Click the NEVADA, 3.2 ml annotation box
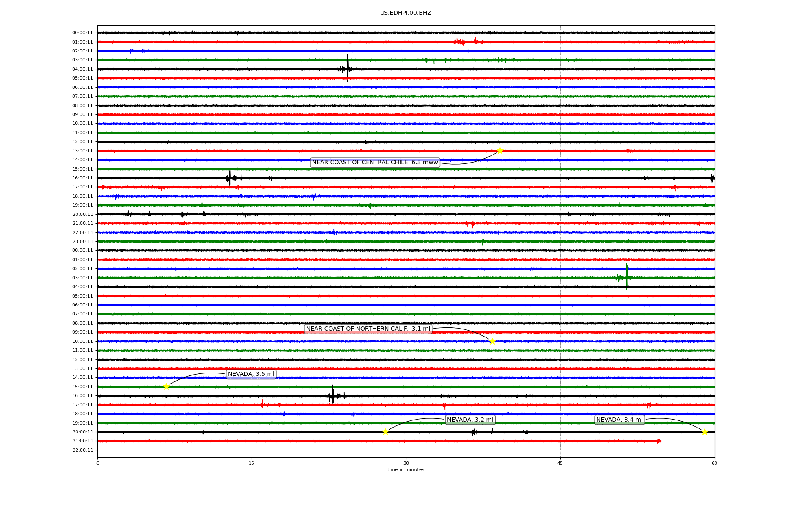 tap(470, 420)
